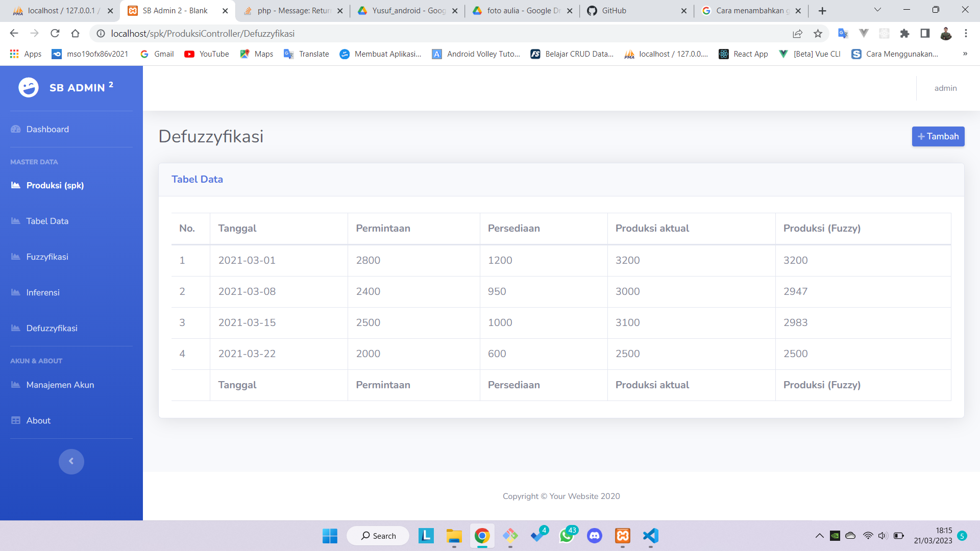Screen dimensions: 980x551
Task: Select the Fuzzyfikasi chart icon in sidebar
Action: (x=14, y=257)
